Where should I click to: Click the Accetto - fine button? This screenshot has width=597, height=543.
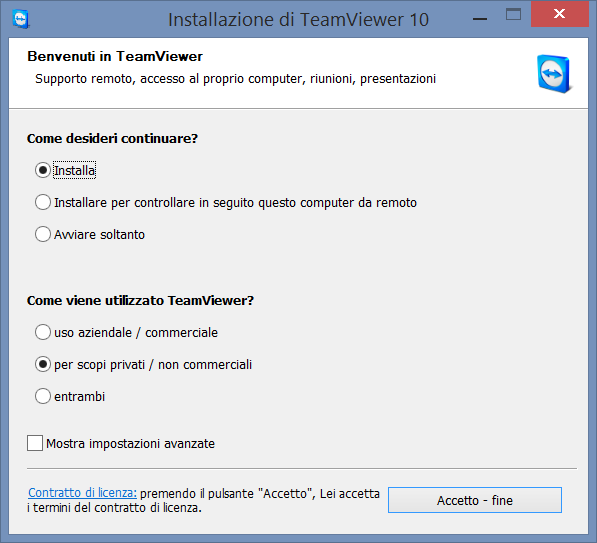click(x=475, y=500)
